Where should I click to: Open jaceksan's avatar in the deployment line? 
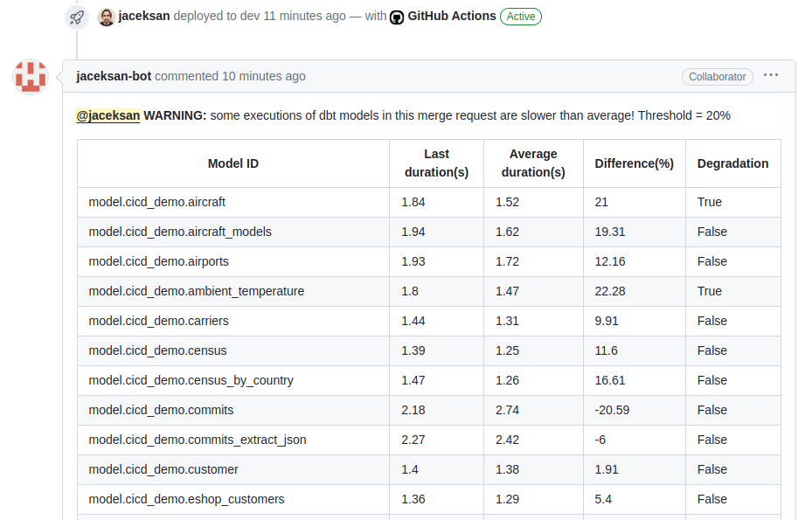click(106, 16)
